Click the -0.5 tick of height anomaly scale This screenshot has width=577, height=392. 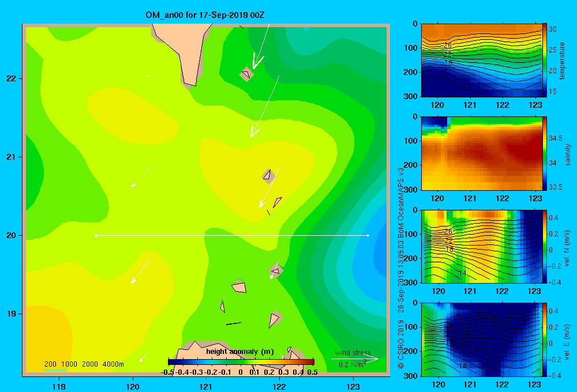(x=167, y=372)
